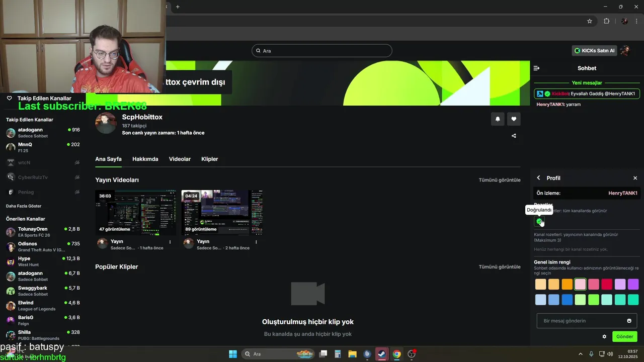Select the Doğrulandı verified badge
The width and height of the screenshot is (644, 362).
coord(539,221)
